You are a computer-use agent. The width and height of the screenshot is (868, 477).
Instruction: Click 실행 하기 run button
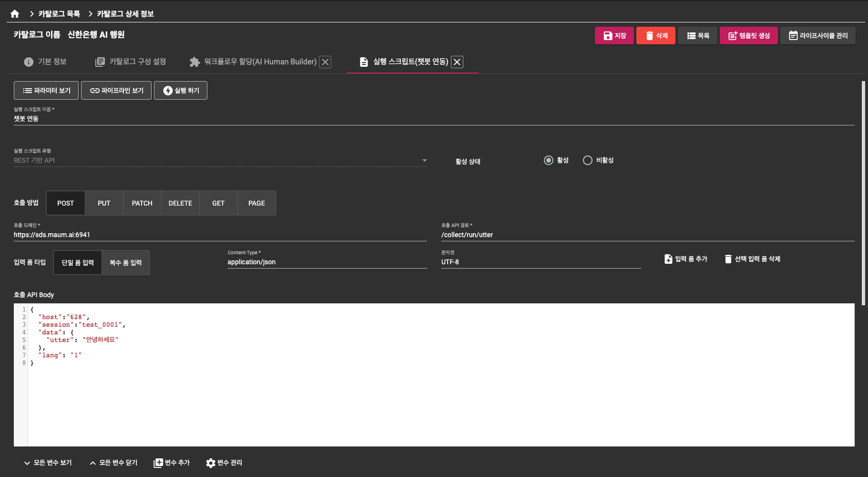181,91
